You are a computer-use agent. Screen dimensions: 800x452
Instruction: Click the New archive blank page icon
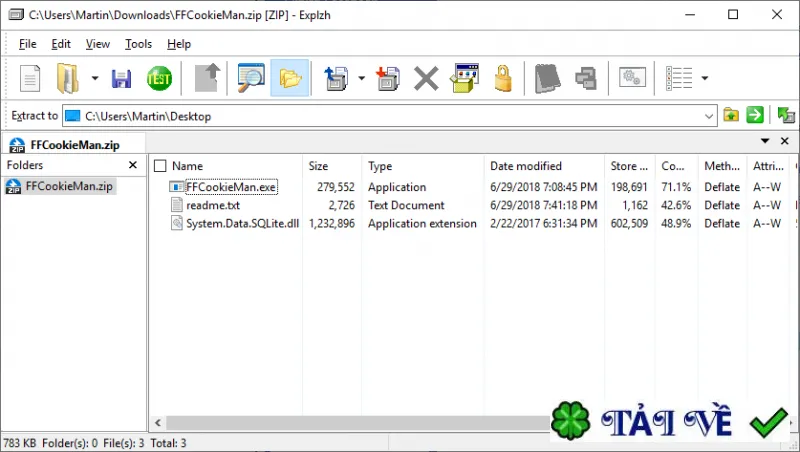30,79
